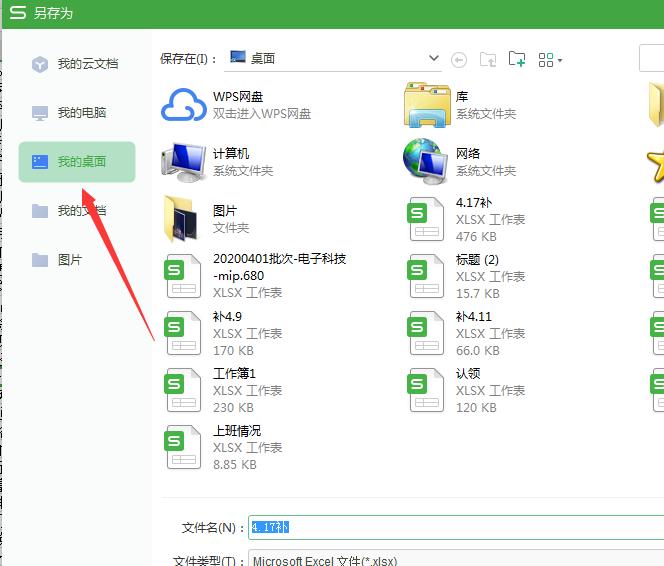Select the 计算机 system folder icon
This screenshot has width=664, height=566.
pos(184,162)
